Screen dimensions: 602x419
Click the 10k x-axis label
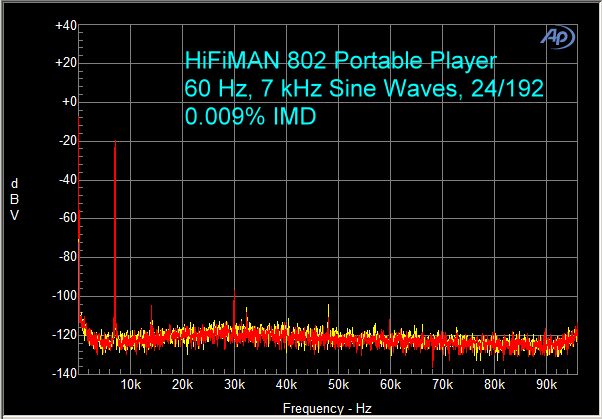pos(130,385)
